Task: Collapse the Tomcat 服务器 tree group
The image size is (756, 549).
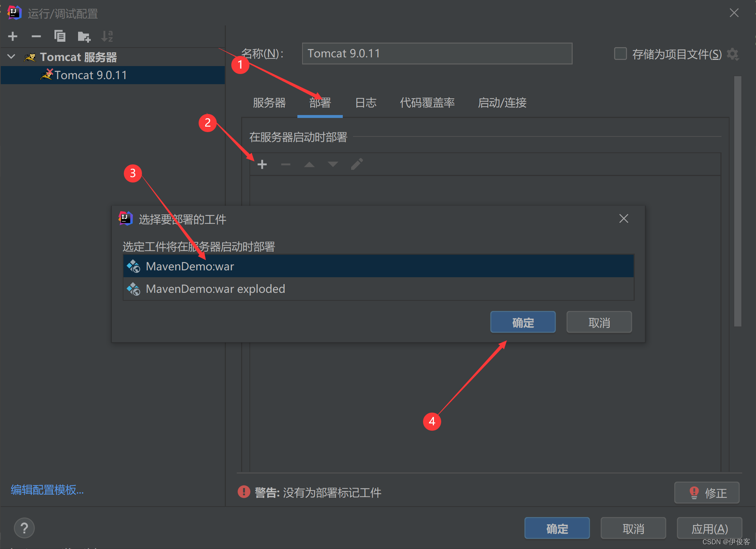Action: tap(11, 57)
